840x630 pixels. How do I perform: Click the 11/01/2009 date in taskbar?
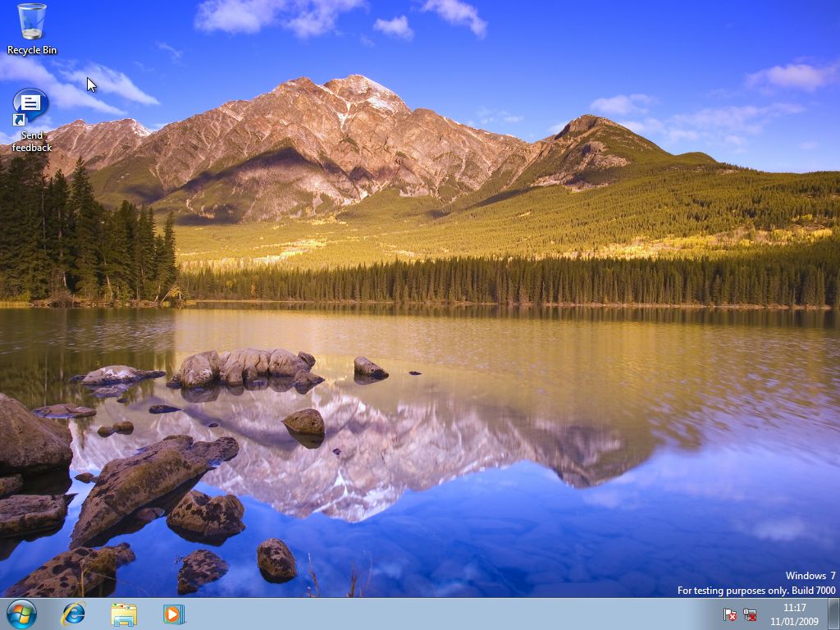pos(794,621)
